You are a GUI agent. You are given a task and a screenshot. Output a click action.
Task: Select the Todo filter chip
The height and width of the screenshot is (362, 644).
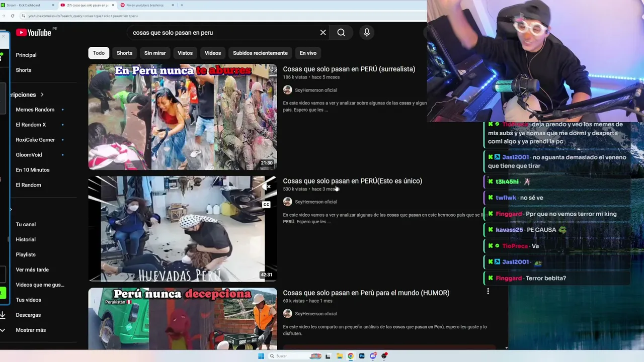click(99, 53)
